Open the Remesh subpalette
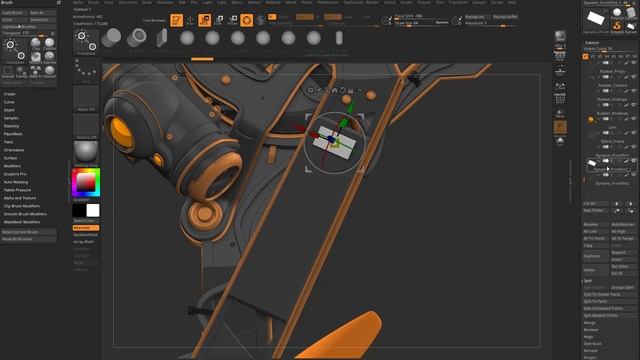This screenshot has height=360, width=640. (591, 351)
